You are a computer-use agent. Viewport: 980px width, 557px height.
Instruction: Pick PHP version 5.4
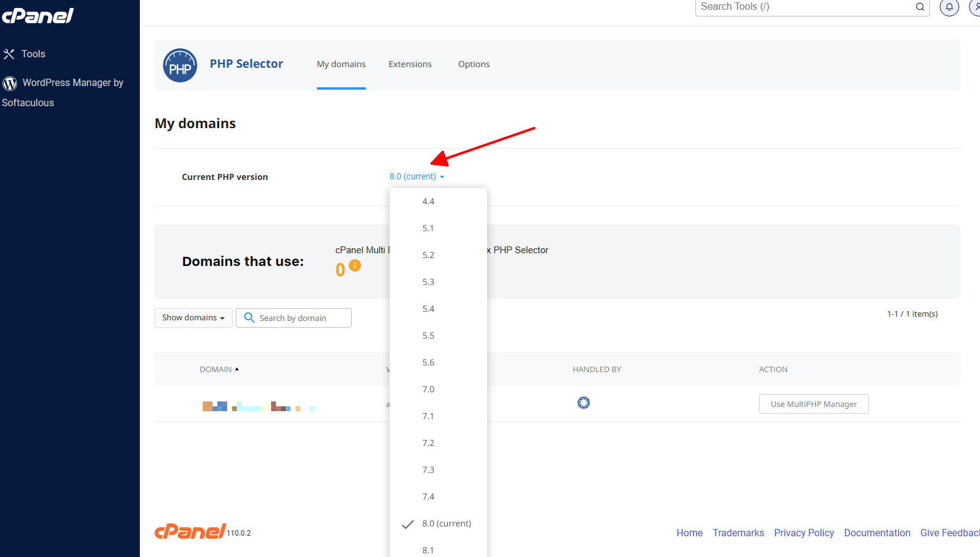(x=438, y=309)
